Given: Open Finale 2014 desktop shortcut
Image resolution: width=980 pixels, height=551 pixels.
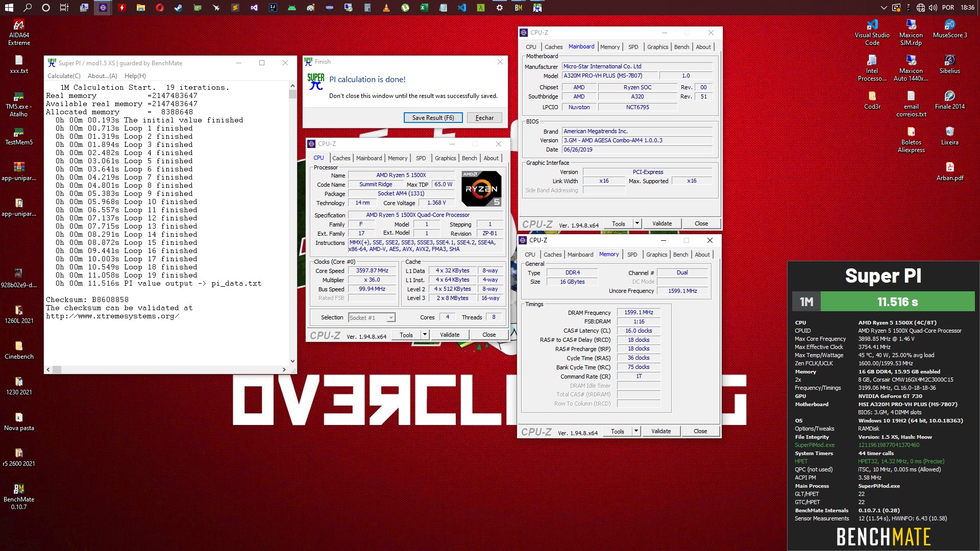Looking at the screenshot, I should (x=950, y=100).
